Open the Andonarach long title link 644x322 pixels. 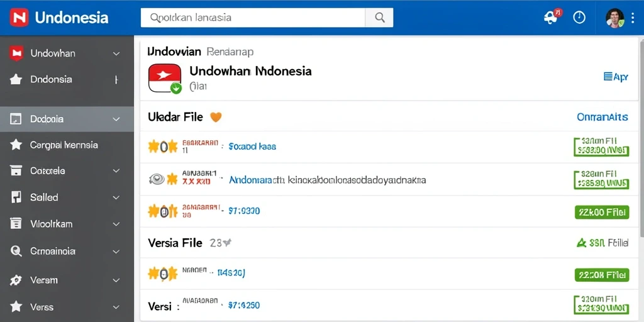(x=327, y=180)
